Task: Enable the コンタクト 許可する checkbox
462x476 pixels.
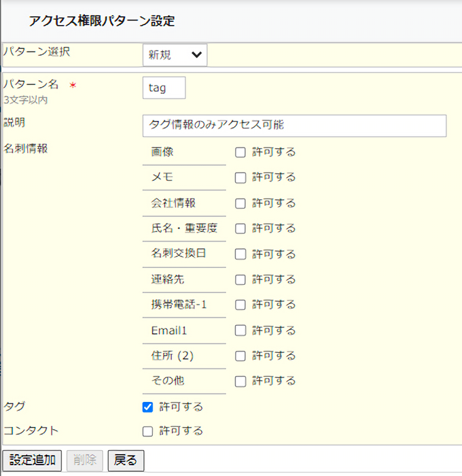Action: (147, 431)
